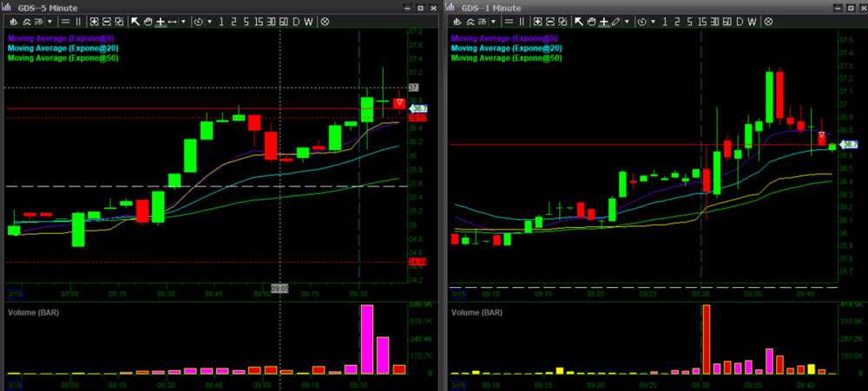Toggle the crosshair tool in 5 Minute chart
868x391 pixels.
[160, 21]
